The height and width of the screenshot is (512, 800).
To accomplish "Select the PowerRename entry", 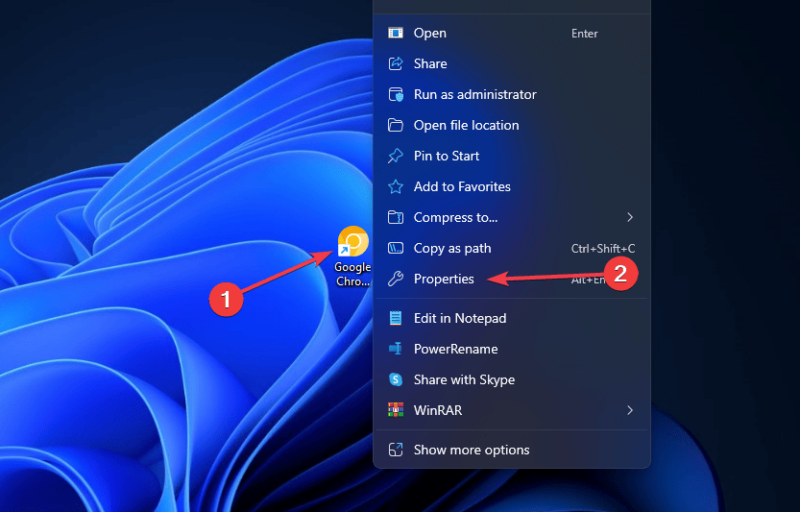I will [x=512, y=349].
